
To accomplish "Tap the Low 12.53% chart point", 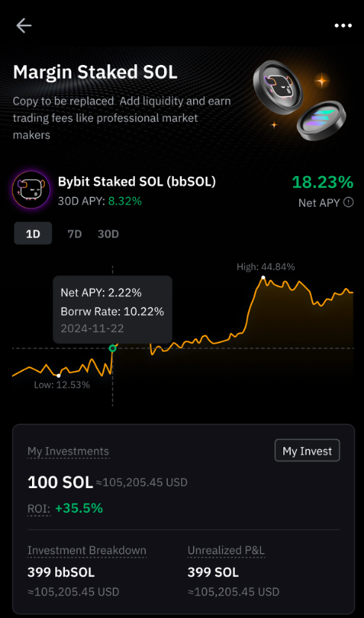I will click(59, 375).
